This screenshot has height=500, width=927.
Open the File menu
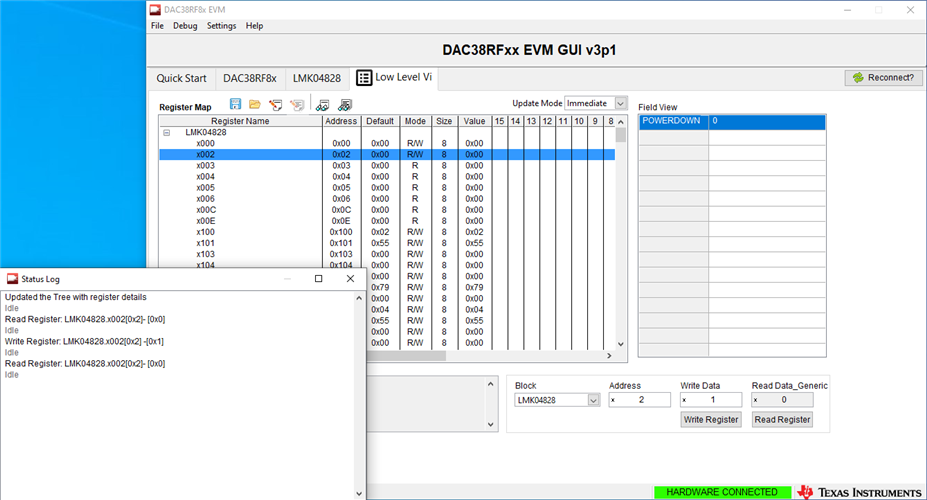coord(157,26)
